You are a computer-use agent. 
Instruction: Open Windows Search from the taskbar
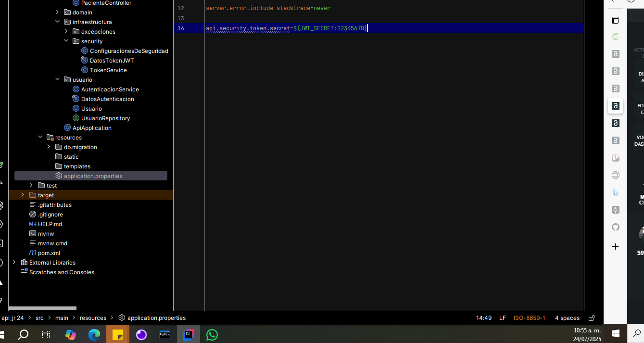click(x=23, y=334)
